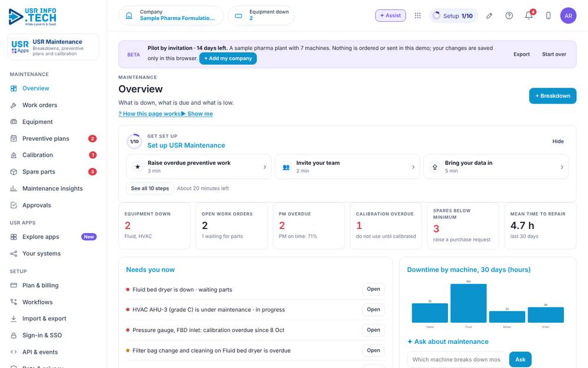
Task: Click Export in the beta banner
Action: [x=522, y=54]
